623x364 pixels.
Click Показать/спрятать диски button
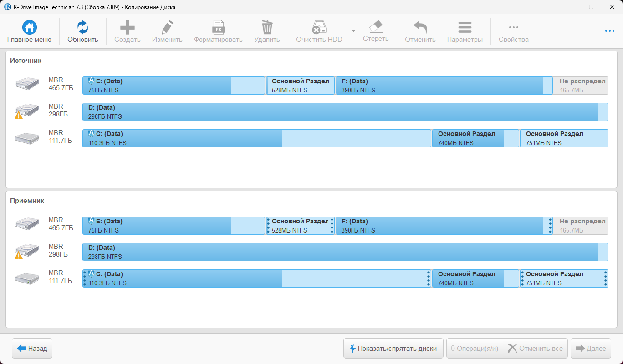pos(393,349)
